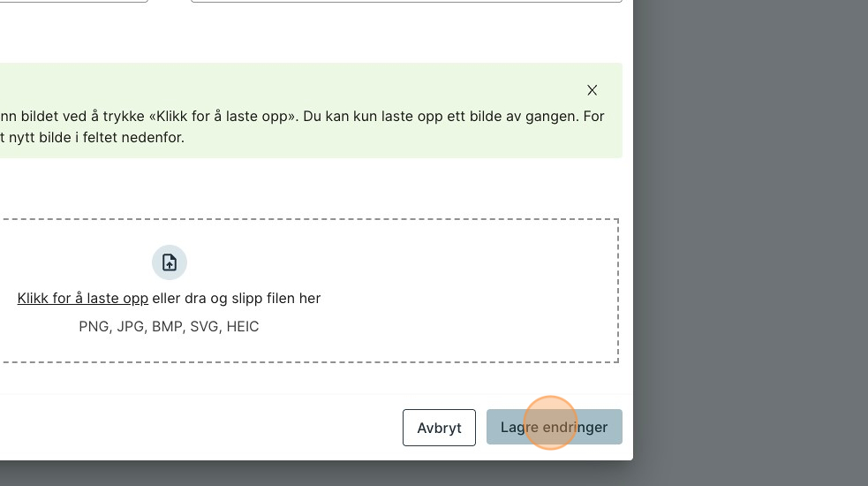Click the file upload arrow icon
The image size is (868, 486).
point(170,262)
